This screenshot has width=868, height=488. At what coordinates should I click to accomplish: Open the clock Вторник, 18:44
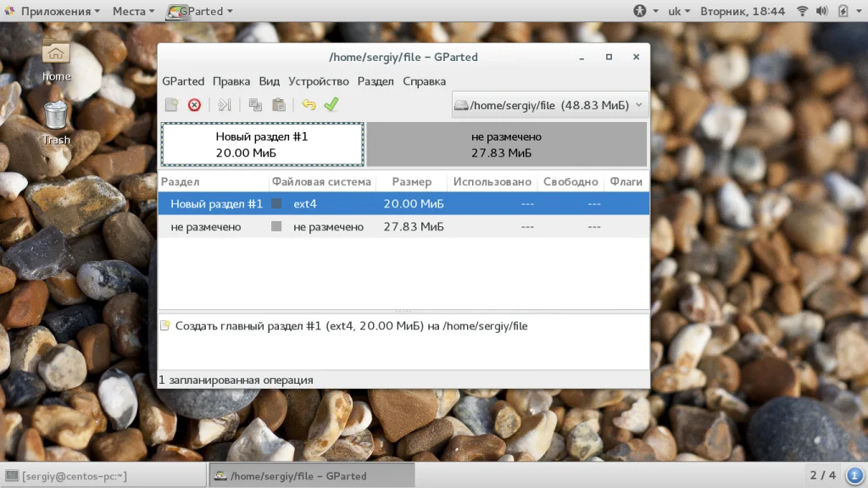coord(743,11)
